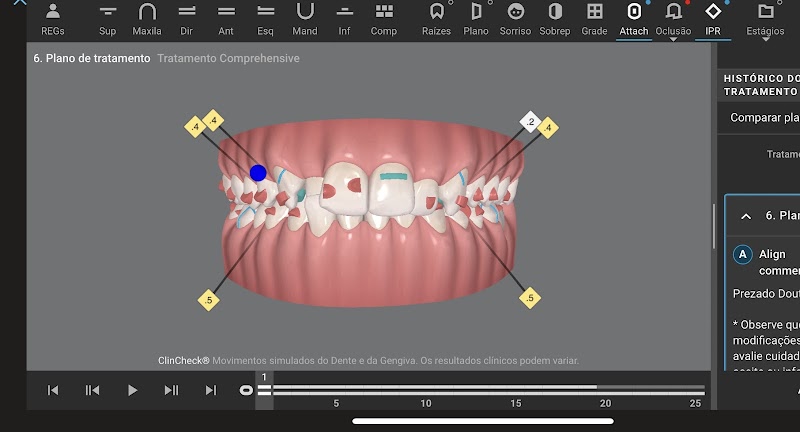
Task: Jump to the last treatment stage
Action: coord(210,390)
